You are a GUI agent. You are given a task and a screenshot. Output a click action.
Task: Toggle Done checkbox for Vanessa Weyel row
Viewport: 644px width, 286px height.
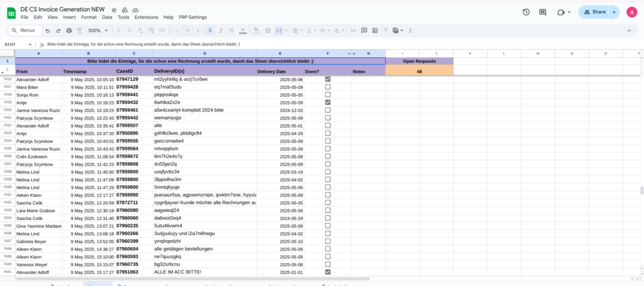[x=328, y=265]
